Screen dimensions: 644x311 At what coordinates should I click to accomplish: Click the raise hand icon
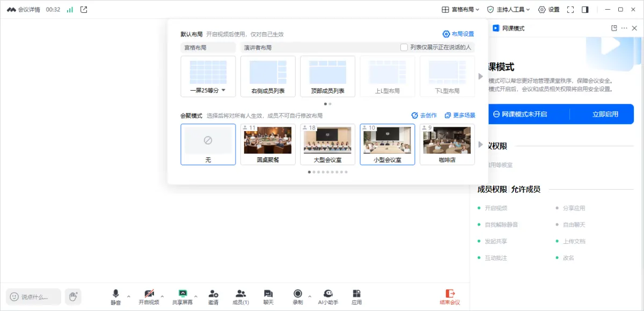(73, 296)
